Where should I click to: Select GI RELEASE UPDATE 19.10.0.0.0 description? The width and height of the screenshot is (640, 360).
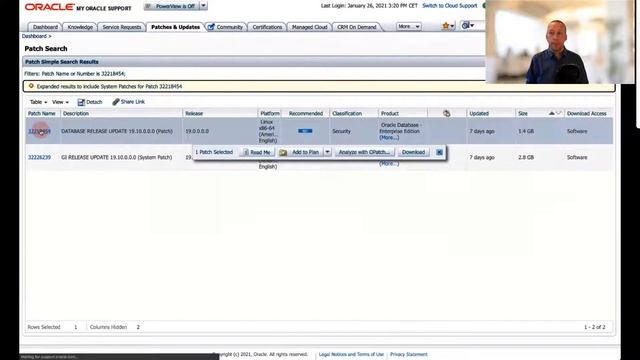point(116,157)
